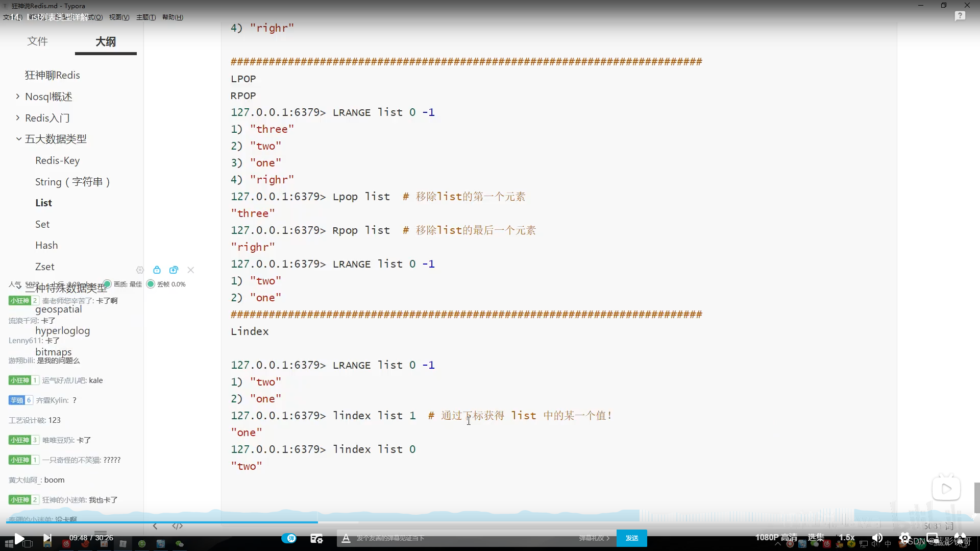
Task: Click the 丢帧 0.0% status indicator
Action: pyautogui.click(x=166, y=284)
